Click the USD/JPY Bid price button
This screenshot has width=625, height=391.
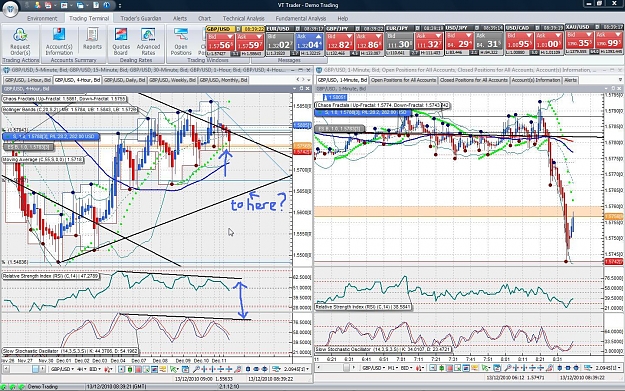(459, 41)
